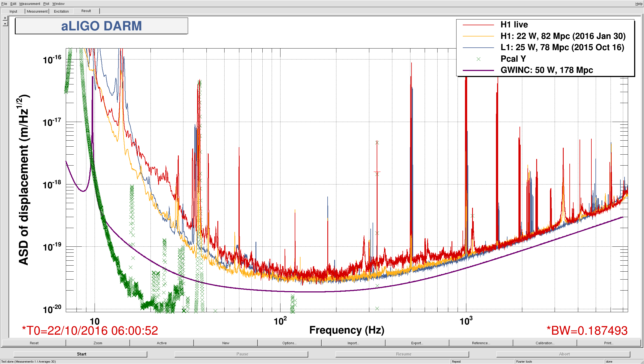Click the purple GWINC legend line
Screen dimensions: 644x364
[x=478, y=70]
